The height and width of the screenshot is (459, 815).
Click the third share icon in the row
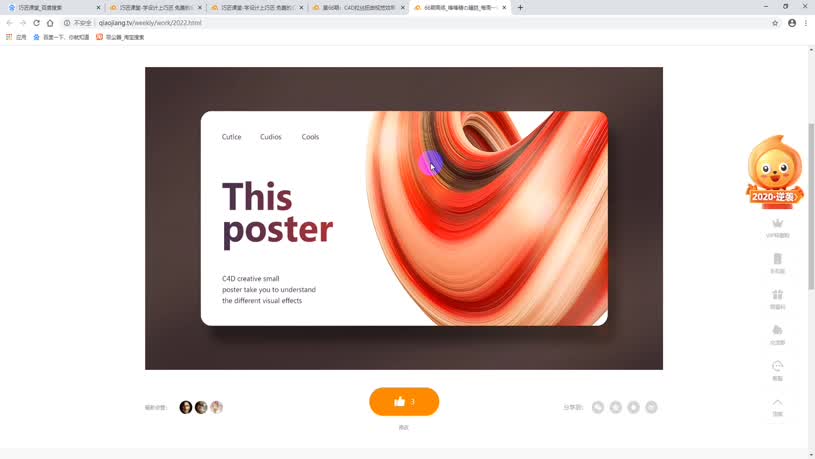click(x=633, y=408)
